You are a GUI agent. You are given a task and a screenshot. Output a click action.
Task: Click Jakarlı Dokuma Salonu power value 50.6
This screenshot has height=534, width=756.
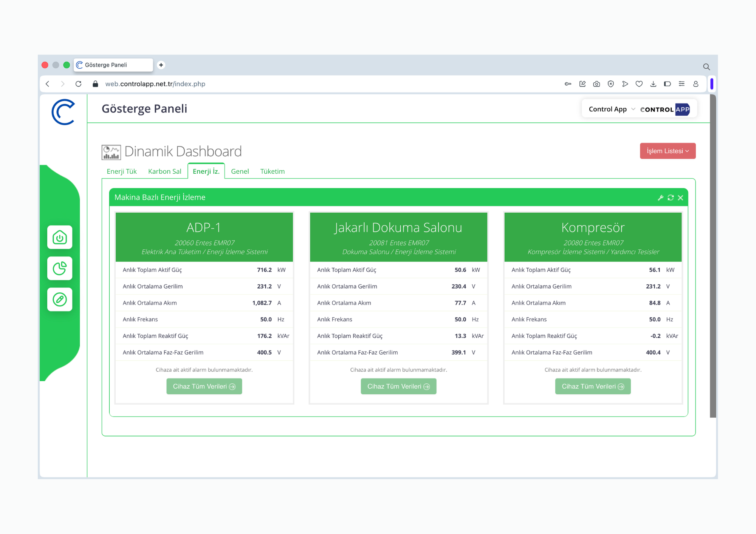[x=460, y=270]
